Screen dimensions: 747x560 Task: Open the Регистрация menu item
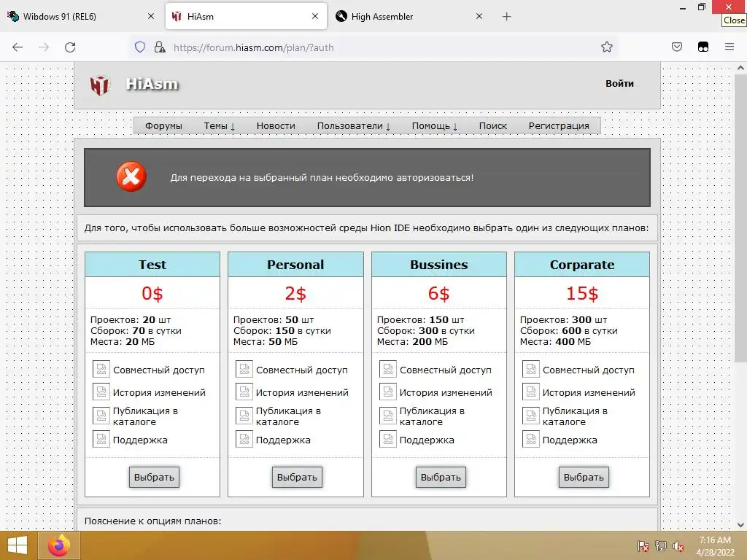click(x=559, y=125)
